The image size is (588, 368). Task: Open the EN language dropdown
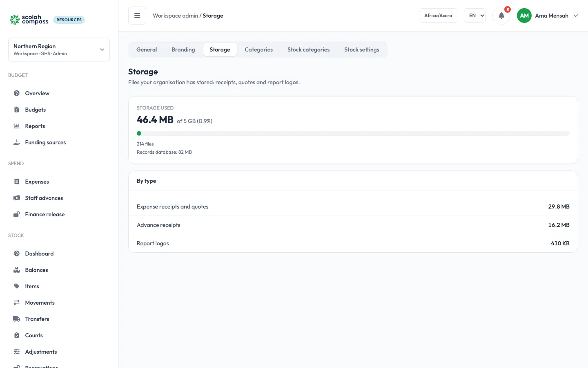click(475, 16)
